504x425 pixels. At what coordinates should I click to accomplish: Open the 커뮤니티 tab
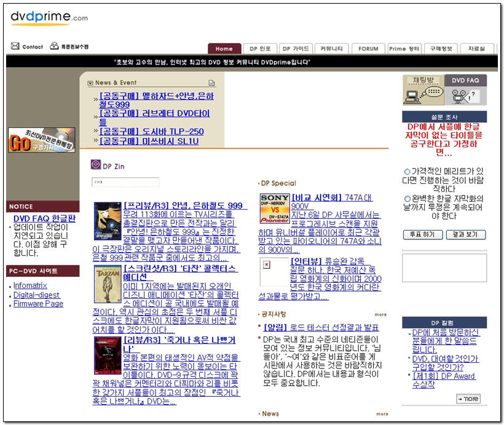coord(332,49)
